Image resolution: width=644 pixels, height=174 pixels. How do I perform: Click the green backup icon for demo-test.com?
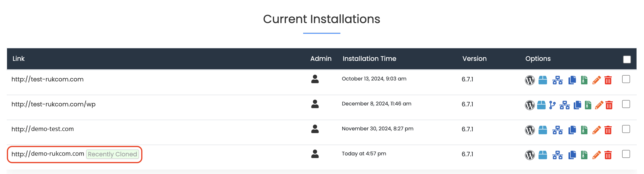tap(584, 130)
